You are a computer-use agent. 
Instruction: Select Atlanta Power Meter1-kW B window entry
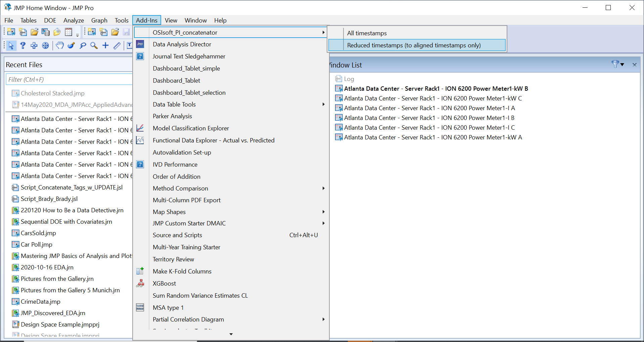pyautogui.click(x=436, y=88)
